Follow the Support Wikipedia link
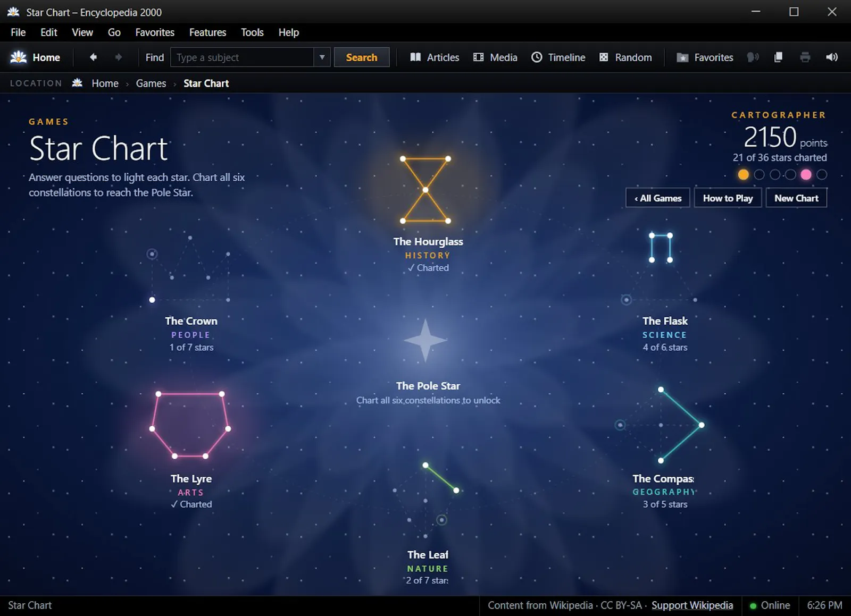The image size is (851, 616). (x=692, y=605)
